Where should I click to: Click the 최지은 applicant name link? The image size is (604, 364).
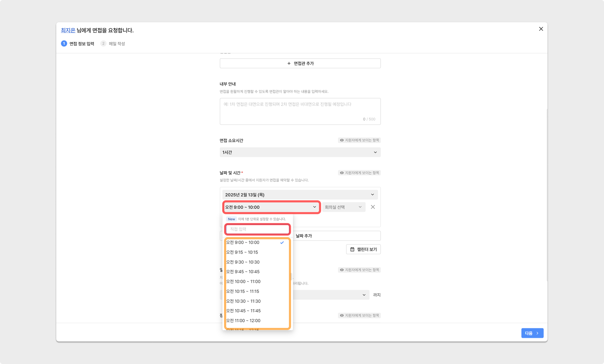point(68,30)
